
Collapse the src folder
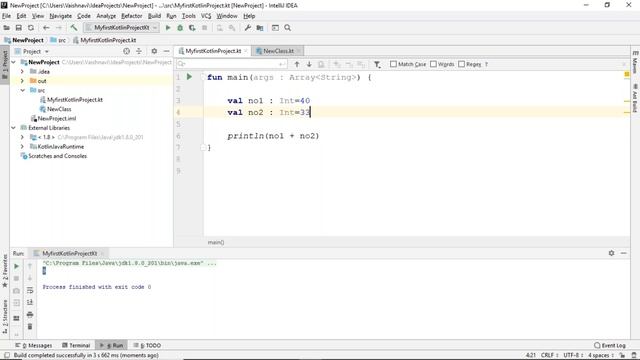tap(22, 90)
